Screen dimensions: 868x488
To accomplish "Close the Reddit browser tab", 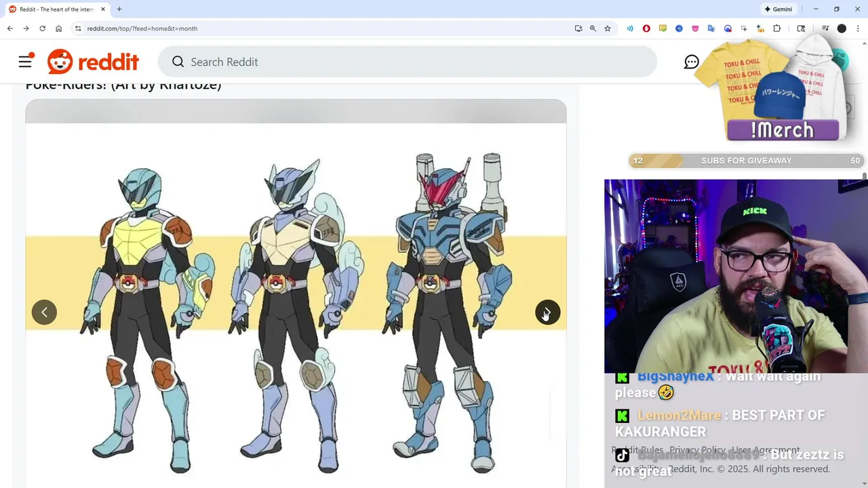I will pyautogui.click(x=103, y=9).
